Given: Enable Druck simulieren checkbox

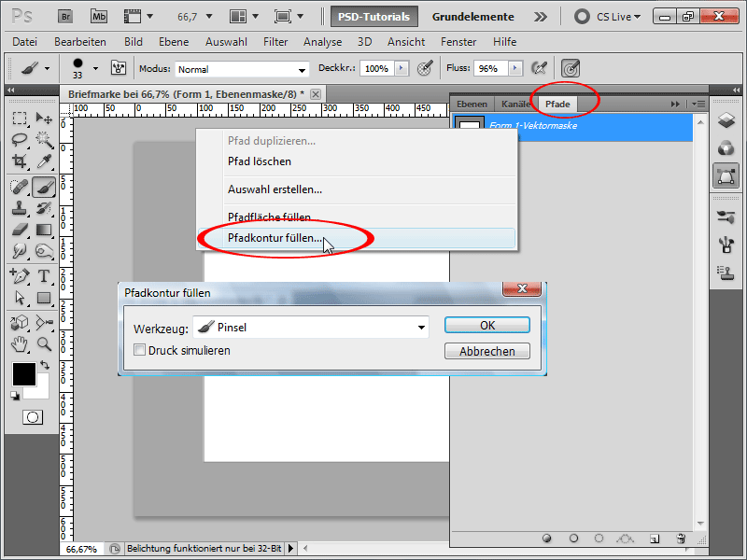Looking at the screenshot, I should click(x=139, y=350).
